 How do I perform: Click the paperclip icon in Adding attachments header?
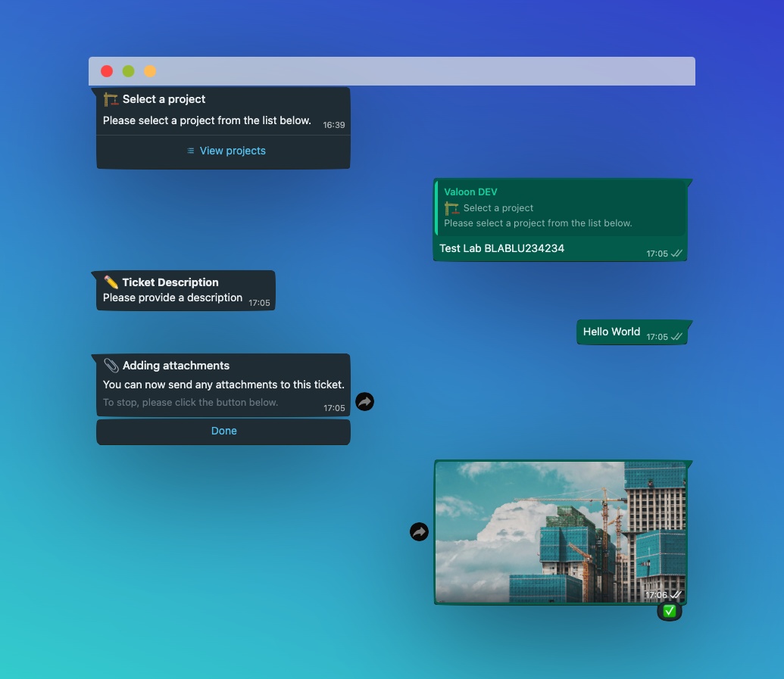tap(111, 366)
